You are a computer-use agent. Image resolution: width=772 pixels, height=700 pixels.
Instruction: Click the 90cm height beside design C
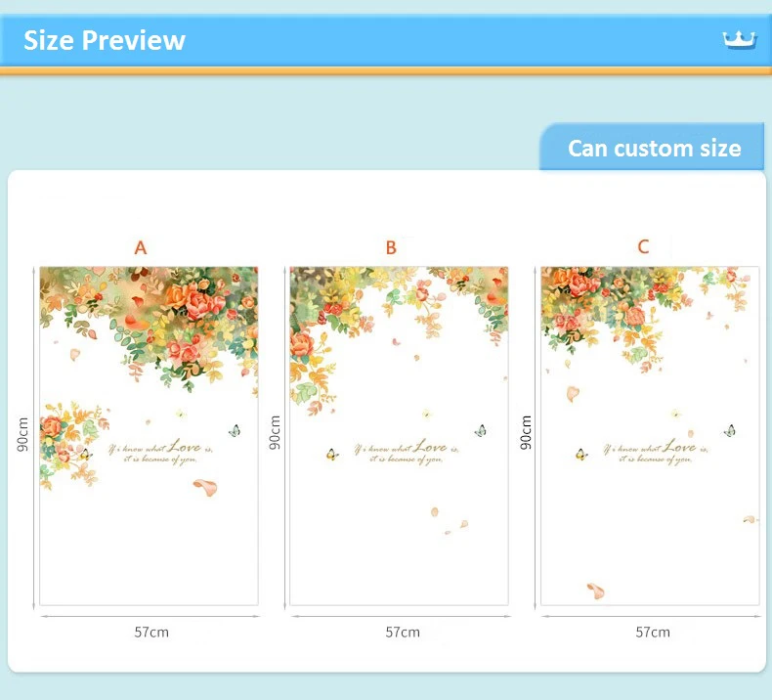(x=526, y=432)
